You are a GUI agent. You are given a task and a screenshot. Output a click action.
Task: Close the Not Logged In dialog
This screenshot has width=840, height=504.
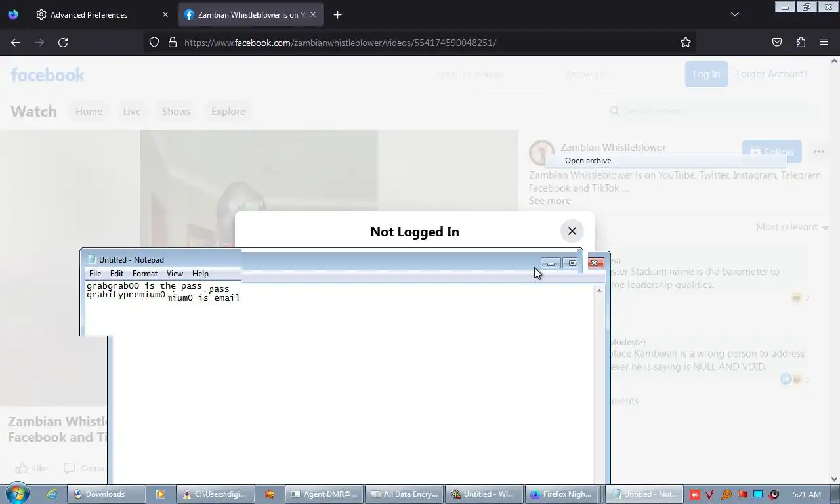click(x=572, y=231)
